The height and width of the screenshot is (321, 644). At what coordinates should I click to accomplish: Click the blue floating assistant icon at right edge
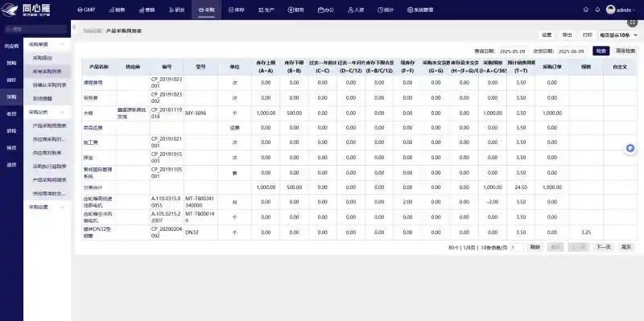(630, 148)
